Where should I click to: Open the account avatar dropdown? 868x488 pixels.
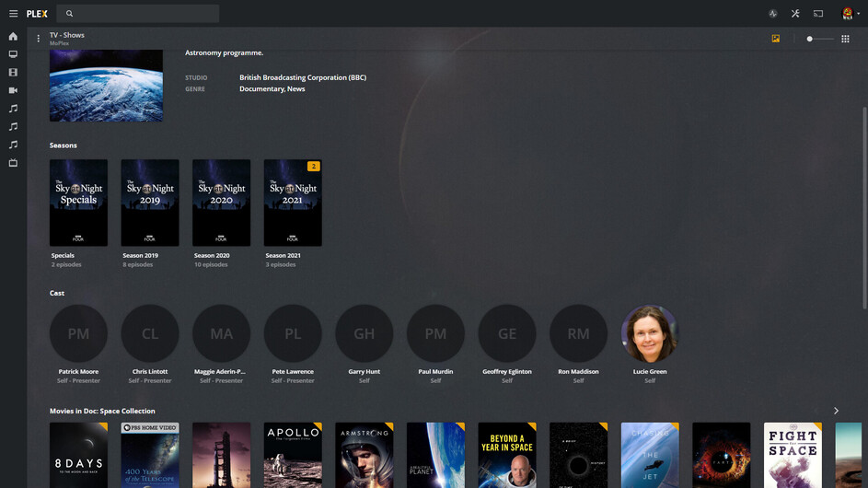point(850,13)
